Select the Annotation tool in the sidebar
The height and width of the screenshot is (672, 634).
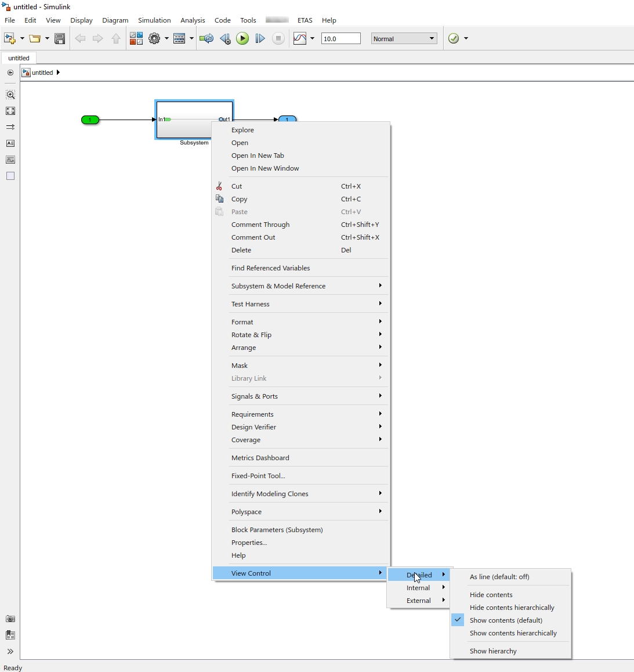point(10,143)
